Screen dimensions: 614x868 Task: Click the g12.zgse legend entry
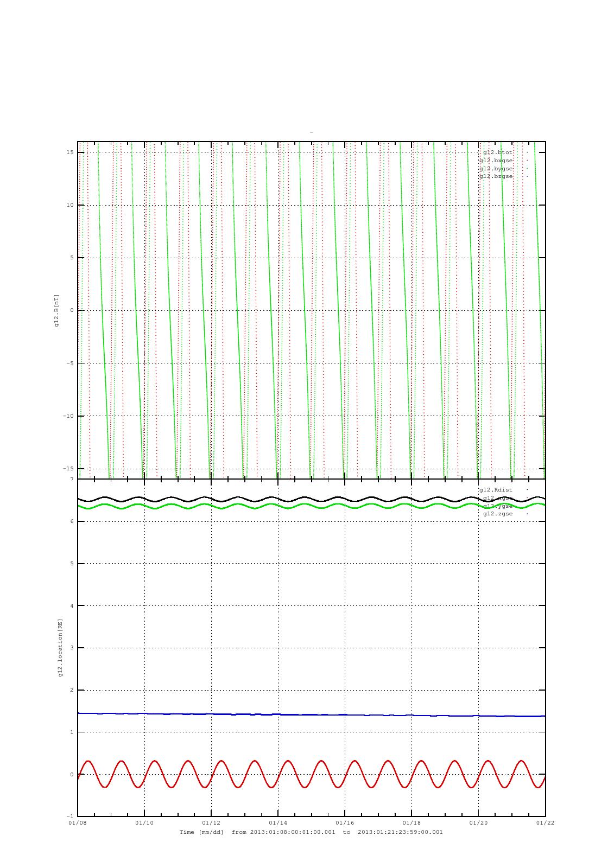tap(498, 514)
